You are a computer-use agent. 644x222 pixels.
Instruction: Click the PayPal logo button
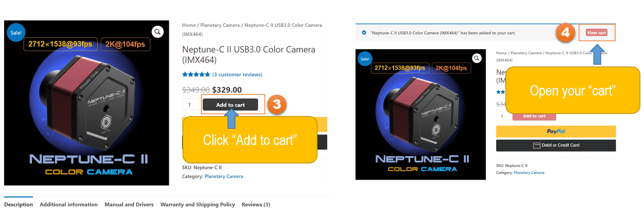(556, 131)
